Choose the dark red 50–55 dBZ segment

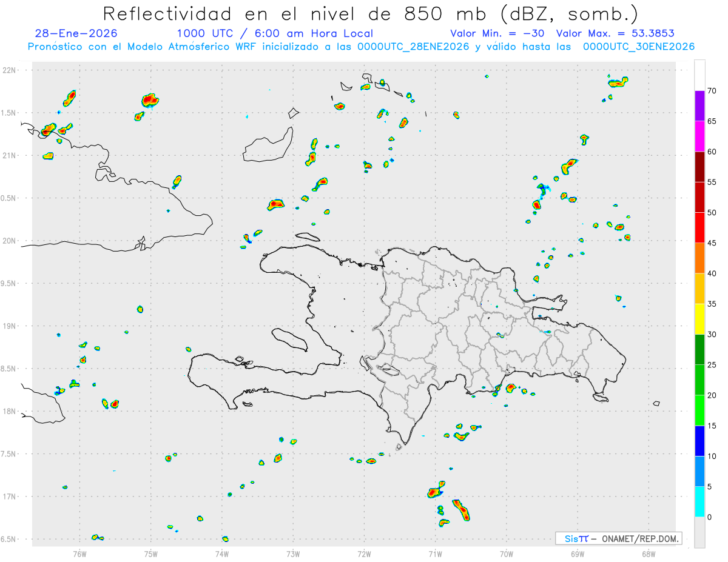click(699, 197)
